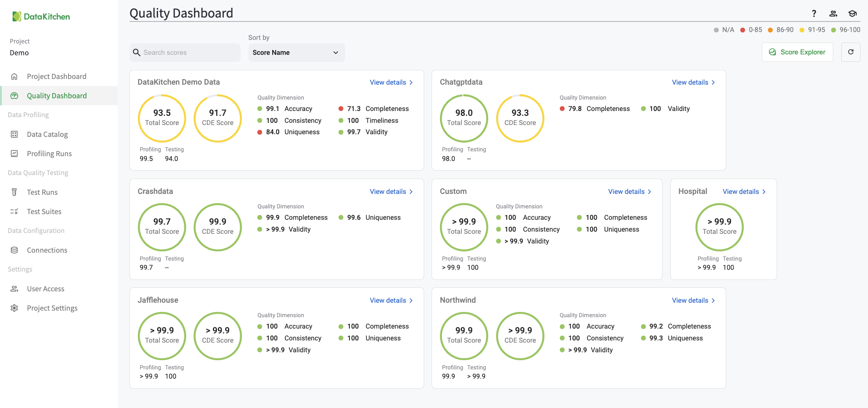Click the Data Catalog sidebar icon
Image resolution: width=868 pixels, height=408 pixels.
[x=14, y=134]
